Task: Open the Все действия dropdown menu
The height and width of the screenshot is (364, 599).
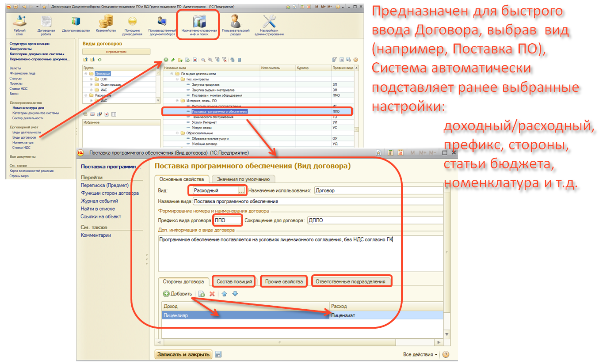Action: 420,354
